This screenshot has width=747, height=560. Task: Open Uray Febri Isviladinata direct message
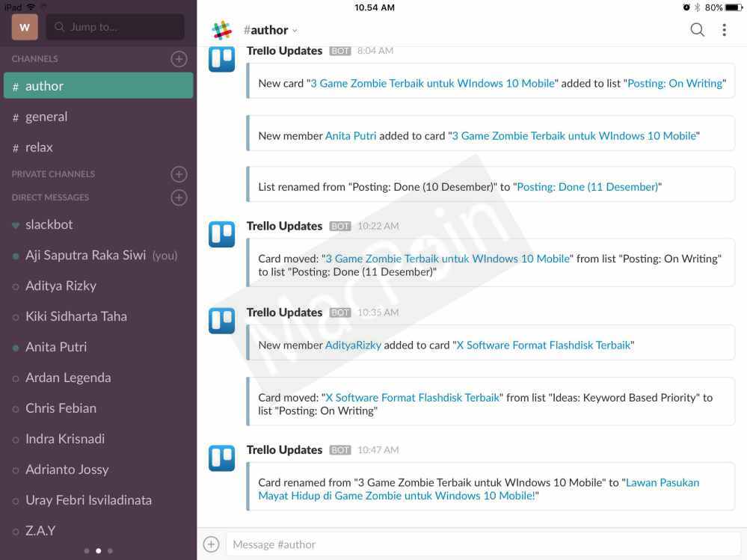click(98, 500)
